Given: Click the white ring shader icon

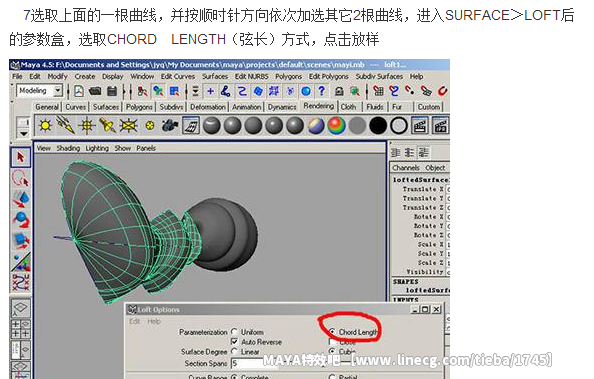Looking at the screenshot, I should (x=399, y=126).
